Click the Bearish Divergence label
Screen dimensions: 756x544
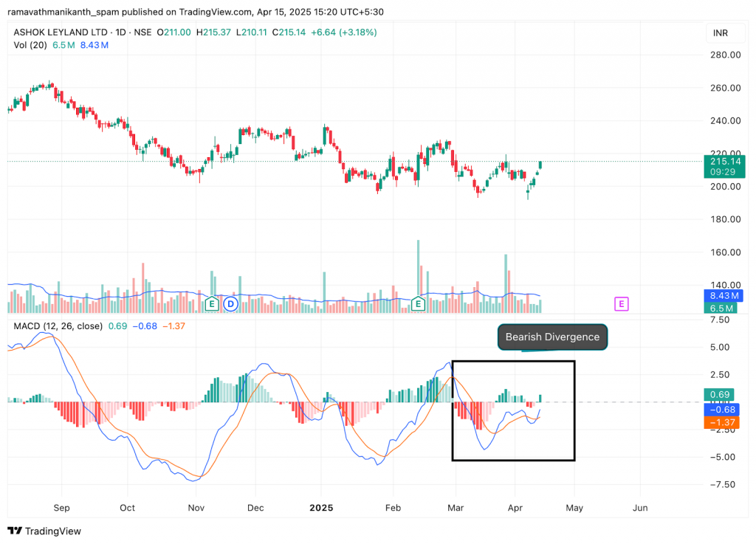(551, 337)
